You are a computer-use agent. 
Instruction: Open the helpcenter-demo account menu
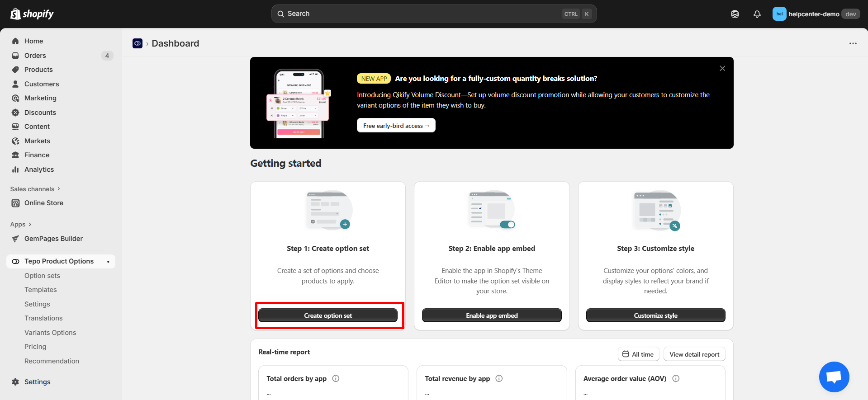(x=816, y=14)
